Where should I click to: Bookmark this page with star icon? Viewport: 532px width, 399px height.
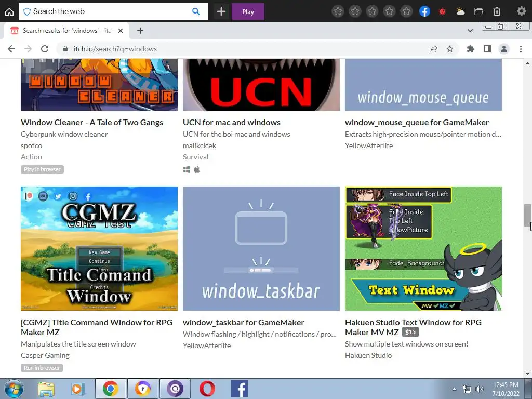[450, 49]
